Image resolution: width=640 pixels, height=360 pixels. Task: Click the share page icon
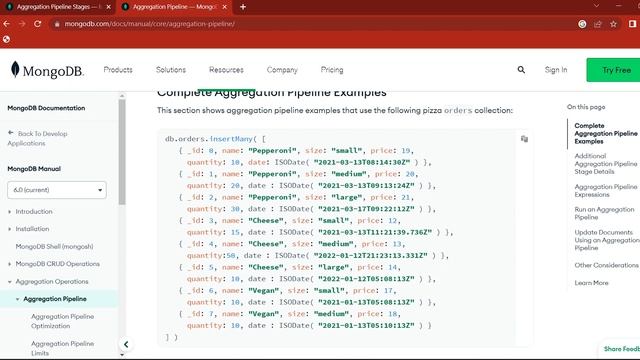tap(598, 24)
